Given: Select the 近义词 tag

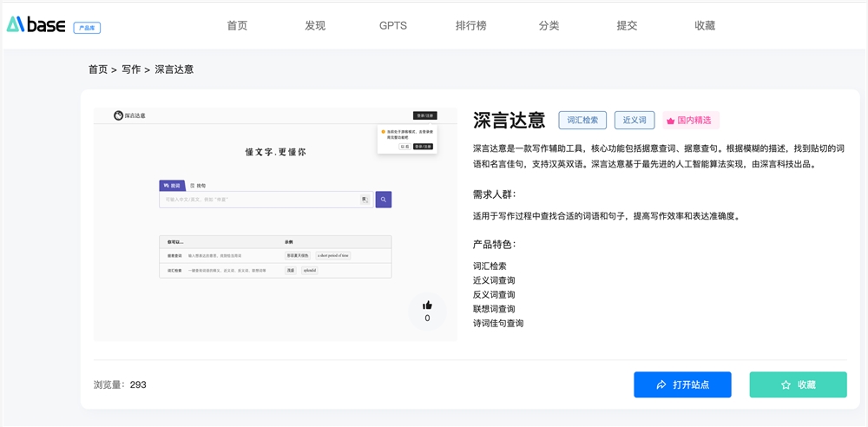Looking at the screenshot, I should point(635,121).
